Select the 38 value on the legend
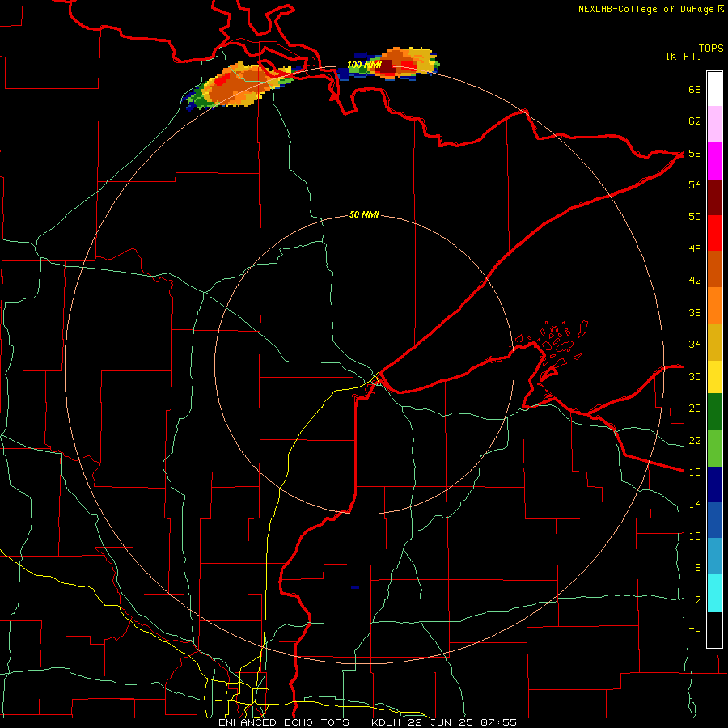 pyautogui.click(x=695, y=312)
